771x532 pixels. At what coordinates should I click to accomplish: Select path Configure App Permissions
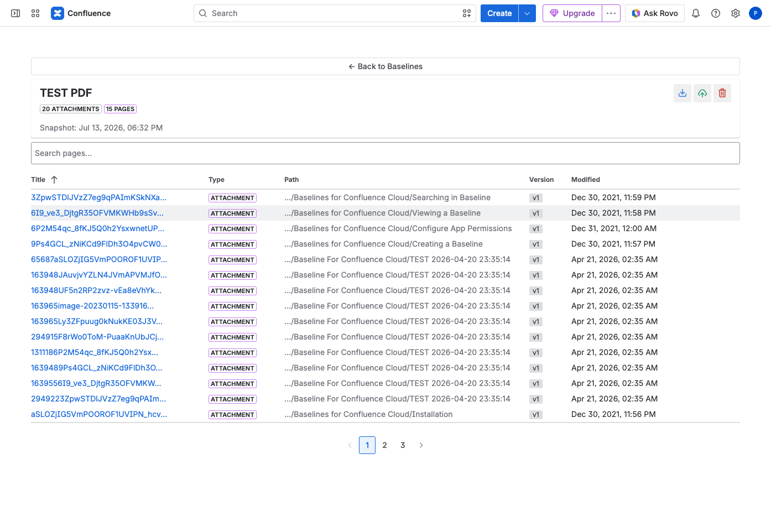click(x=398, y=228)
